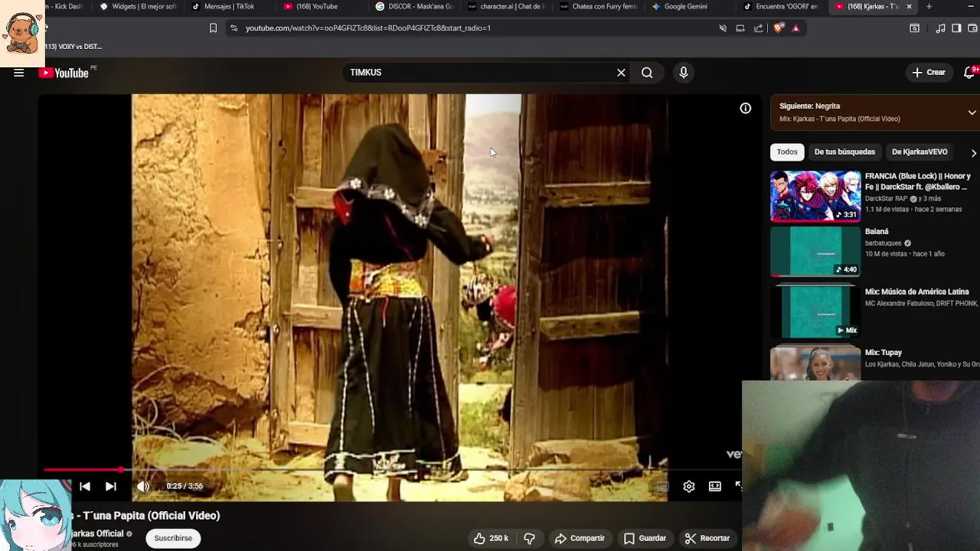Toggle theater mode in the player
Image resolution: width=980 pixels, height=551 pixels.
click(x=715, y=487)
